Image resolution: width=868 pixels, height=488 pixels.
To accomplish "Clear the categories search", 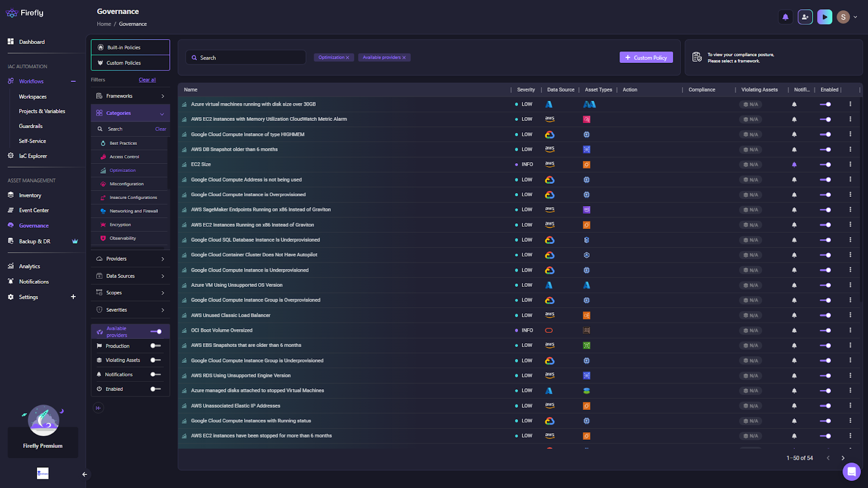I will pos(161,129).
